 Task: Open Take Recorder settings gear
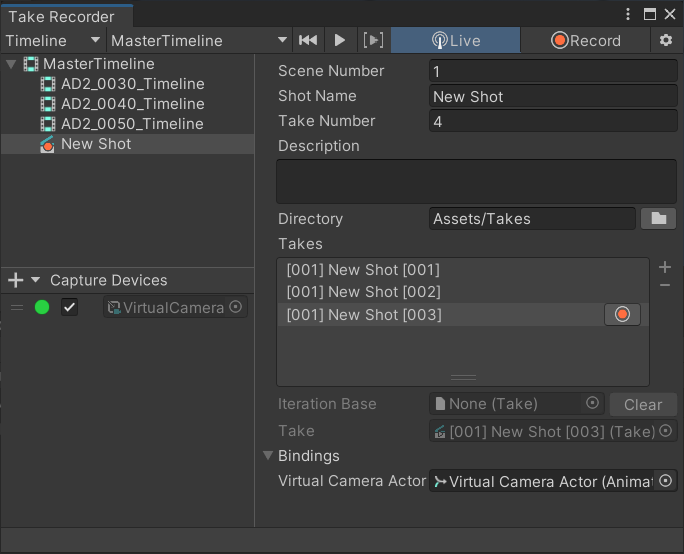[666, 41]
